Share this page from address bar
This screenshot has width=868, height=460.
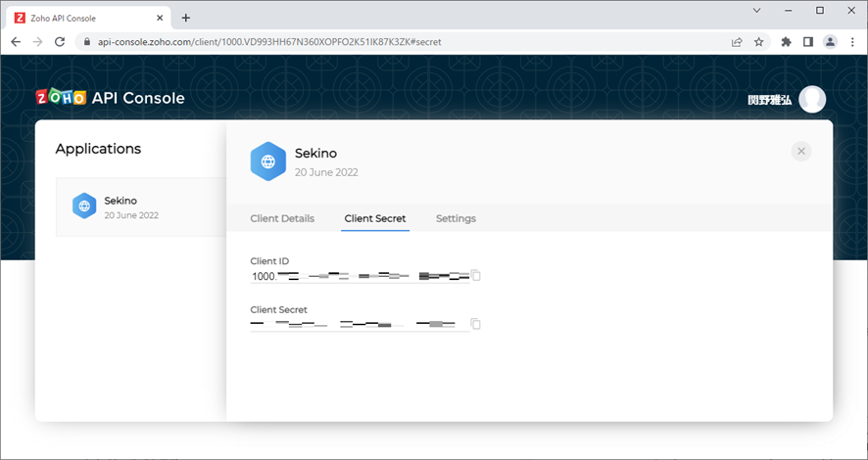[x=736, y=42]
